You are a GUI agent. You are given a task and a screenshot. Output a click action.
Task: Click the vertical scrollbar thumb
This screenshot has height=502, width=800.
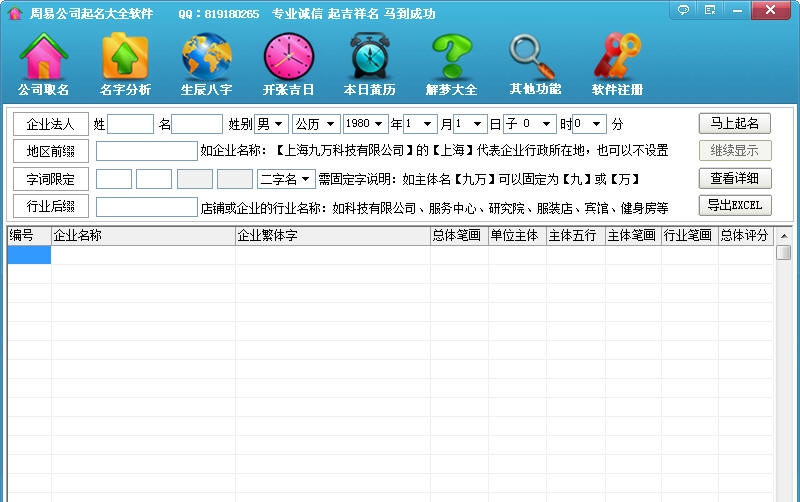click(x=784, y=253)
